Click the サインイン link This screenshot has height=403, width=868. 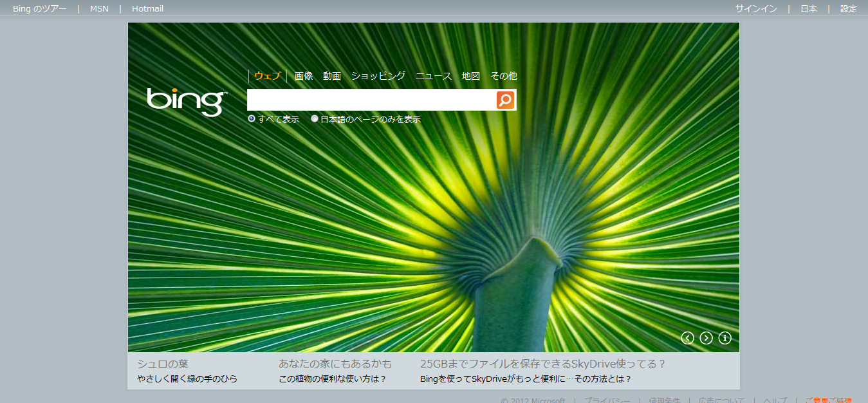(756, 9)
